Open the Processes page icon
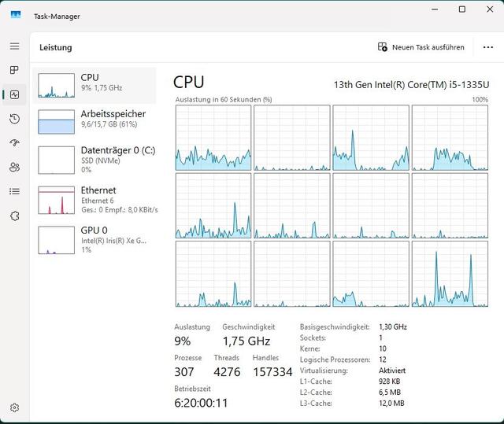 [14, 70]
